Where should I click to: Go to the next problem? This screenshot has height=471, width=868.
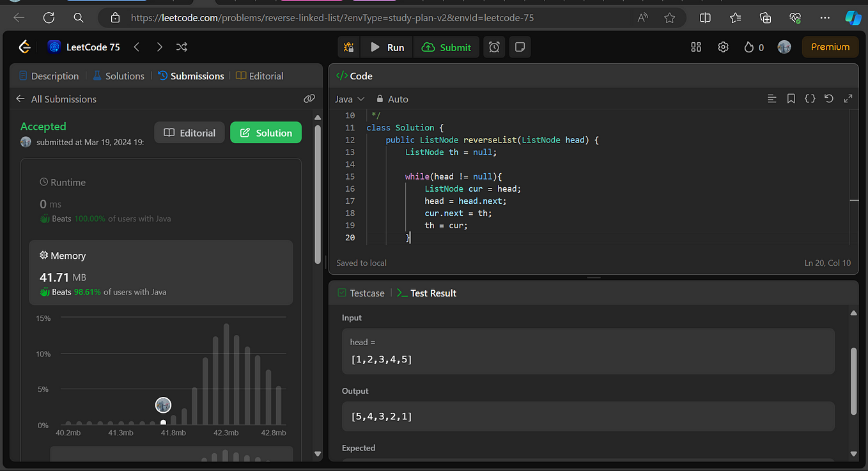click(160, 47)
